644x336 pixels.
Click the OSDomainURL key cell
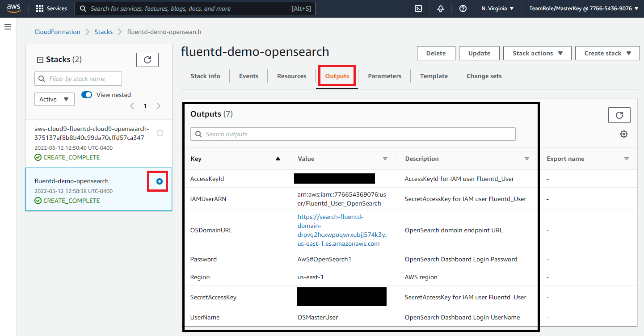pos(211,230)
